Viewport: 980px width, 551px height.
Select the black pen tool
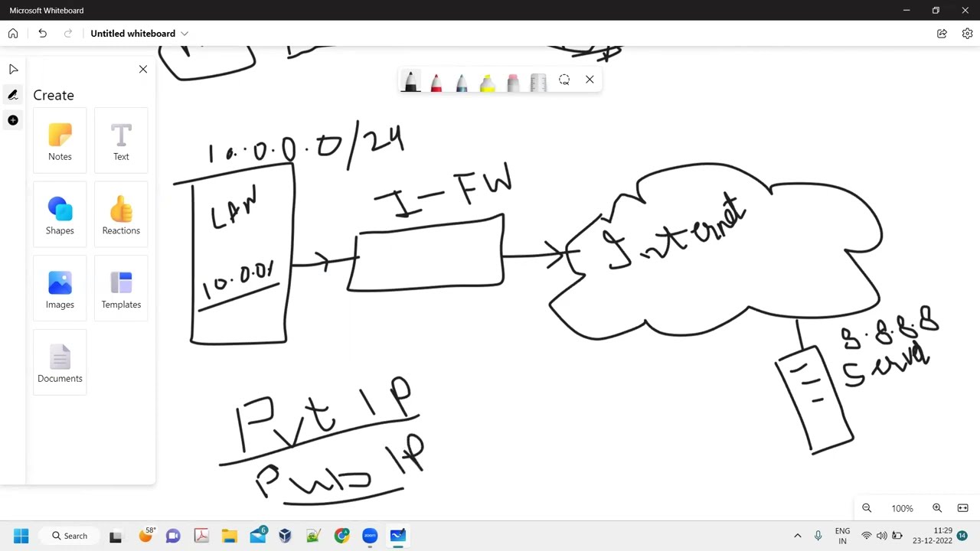pyautogui.click(x=410, y=80)
